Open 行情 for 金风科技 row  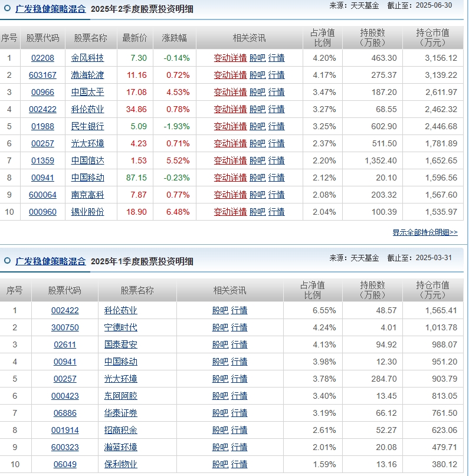tap(276, 58)
